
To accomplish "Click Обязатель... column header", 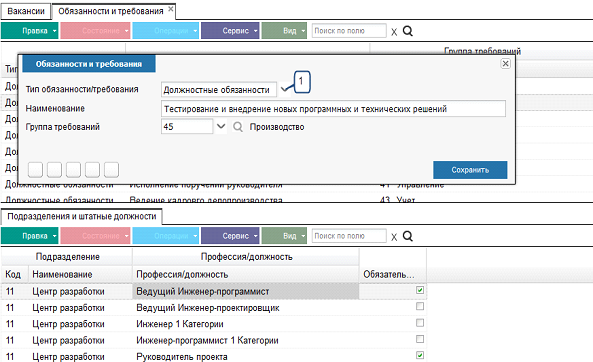I will 393,274.
